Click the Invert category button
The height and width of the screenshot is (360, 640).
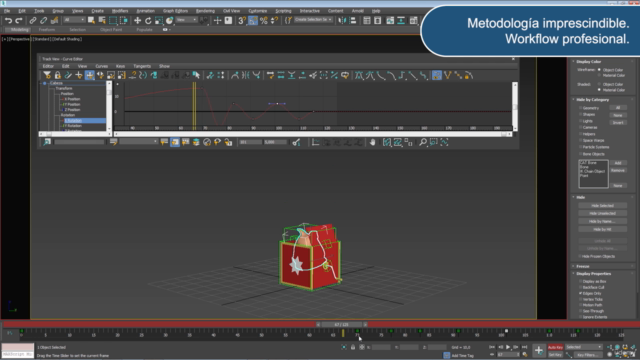tap(618, 122)
